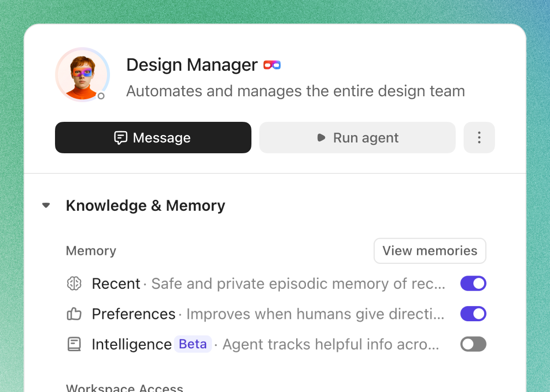Collapse the Knowledge & Memory section

click(x=46, y=205)
